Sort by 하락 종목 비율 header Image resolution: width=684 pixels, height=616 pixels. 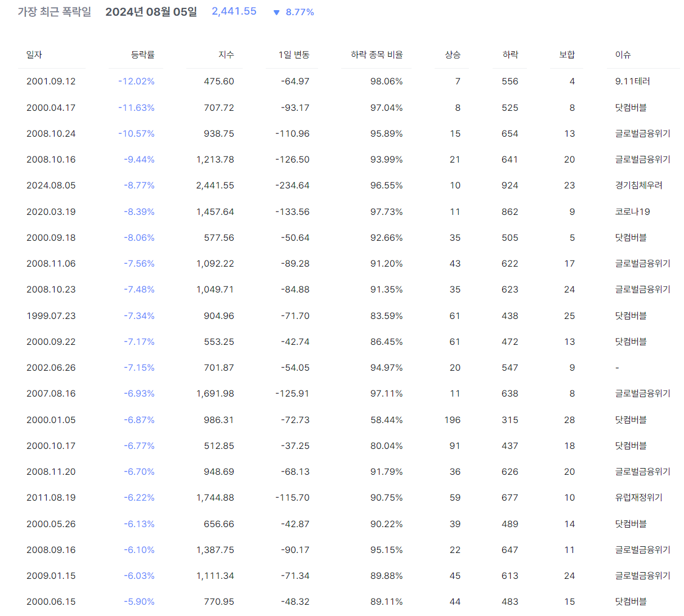click(x=376, y=55)
